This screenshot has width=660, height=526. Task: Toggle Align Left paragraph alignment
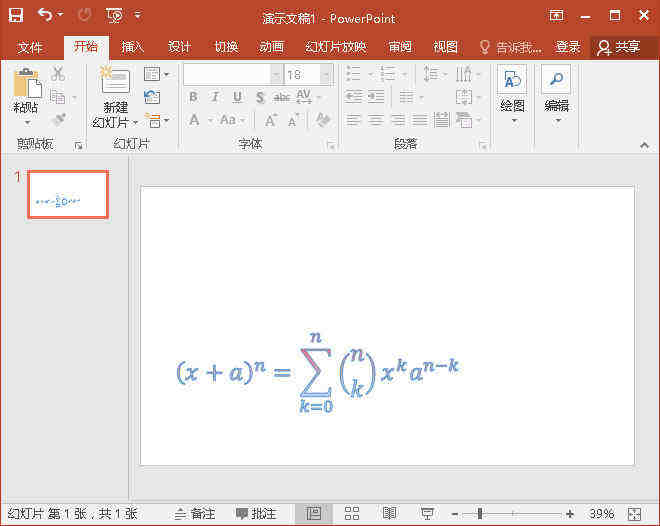[x=354, y=120]
